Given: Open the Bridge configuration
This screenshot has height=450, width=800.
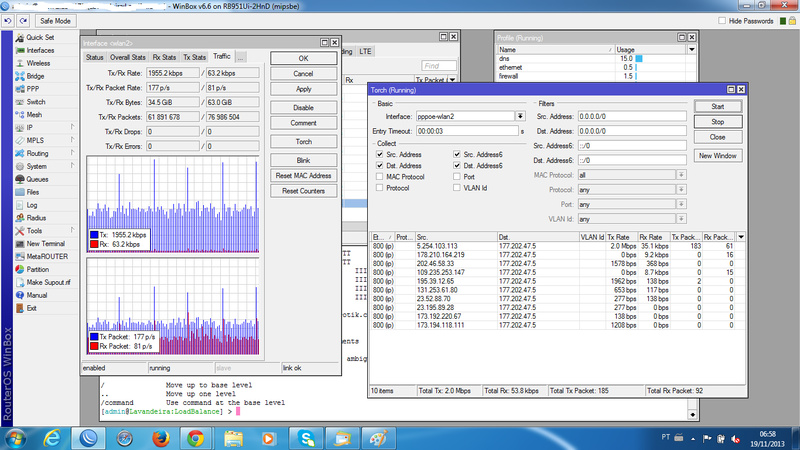Looking at the screenshot, I should 35,76.
